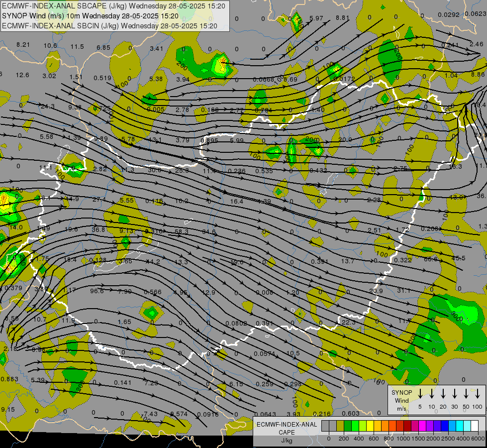487x448 pixels.
Task: Click the 34.6 value on the map
Action: pyautogui.click(x=209, y=232)
